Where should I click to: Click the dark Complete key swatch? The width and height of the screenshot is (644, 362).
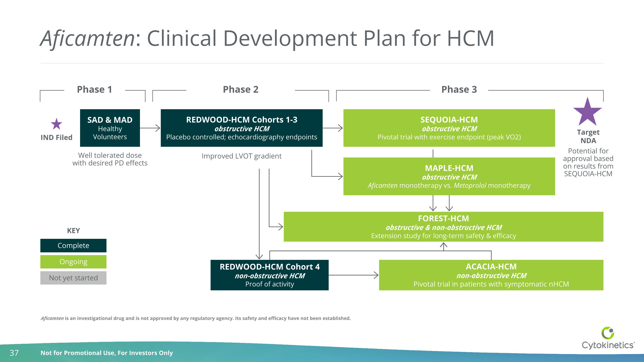pos(73,245)
